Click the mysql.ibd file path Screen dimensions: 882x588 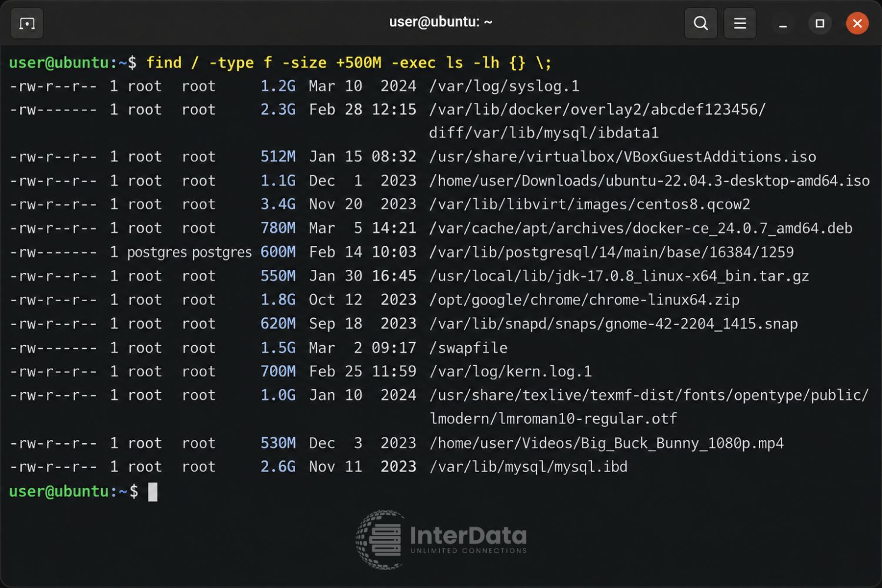click(x=528, y=467)
